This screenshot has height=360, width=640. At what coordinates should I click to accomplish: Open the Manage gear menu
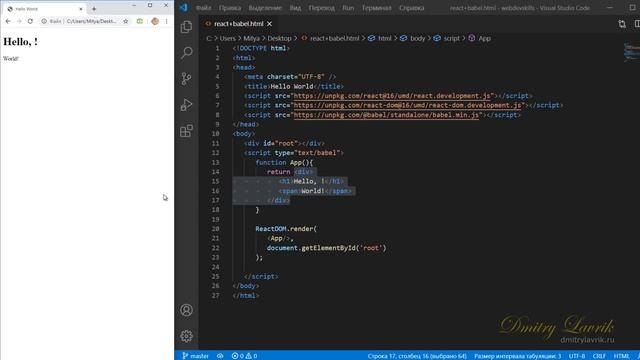[187, 336]
